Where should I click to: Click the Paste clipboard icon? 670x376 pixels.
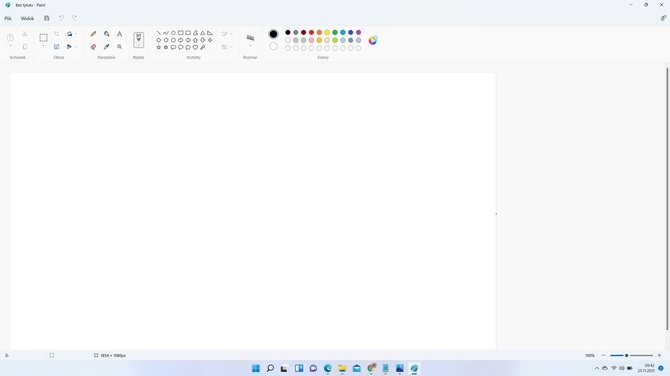point(10,38)
